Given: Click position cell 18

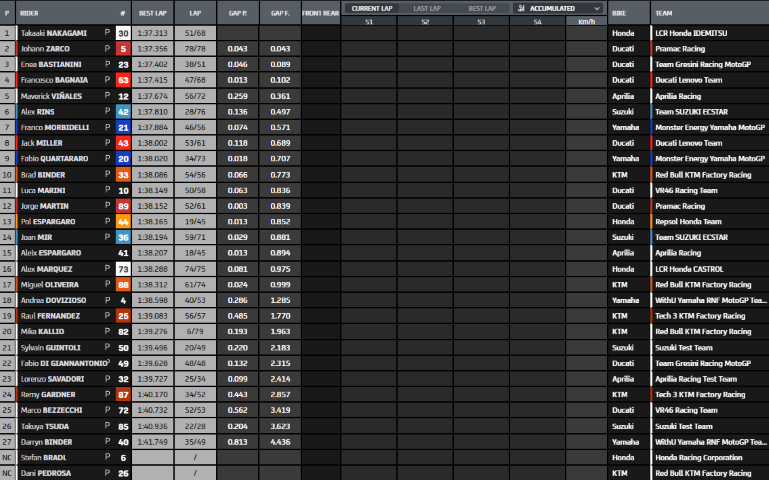Looking at the screenshot, I should click(x=7, y=300).
